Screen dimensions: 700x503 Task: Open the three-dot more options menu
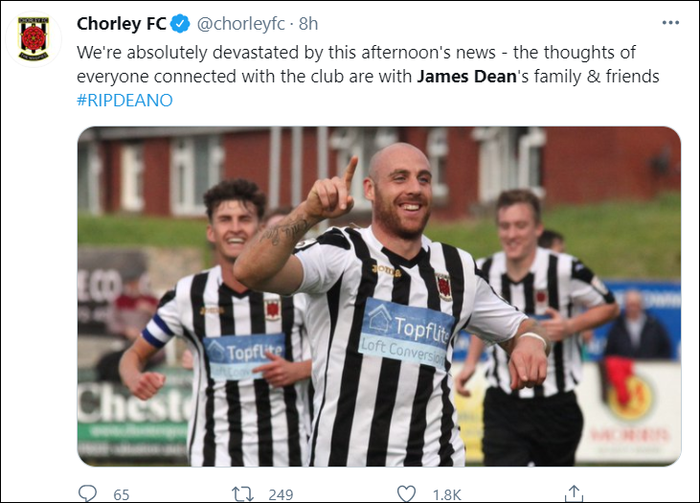(x=671, y=23)
